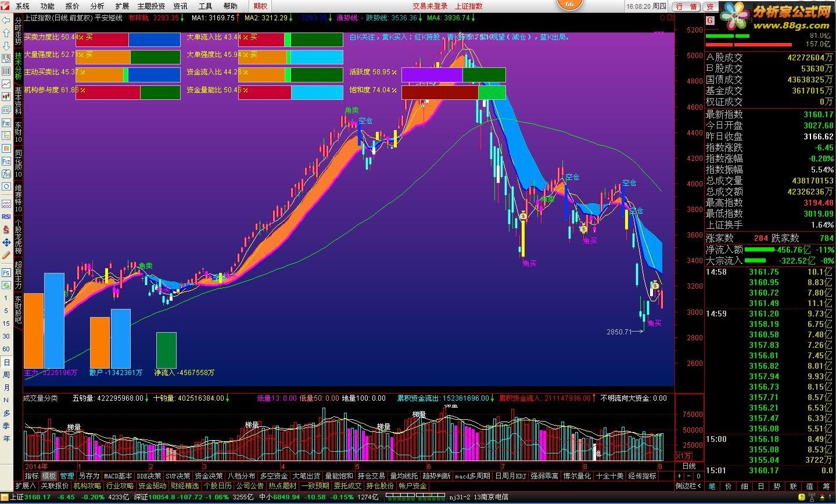Image resolution: width=836 pixels, height=504 pixels.
Task: Select the MACD基本 indicator tab
Action: [x=118, y=476]
